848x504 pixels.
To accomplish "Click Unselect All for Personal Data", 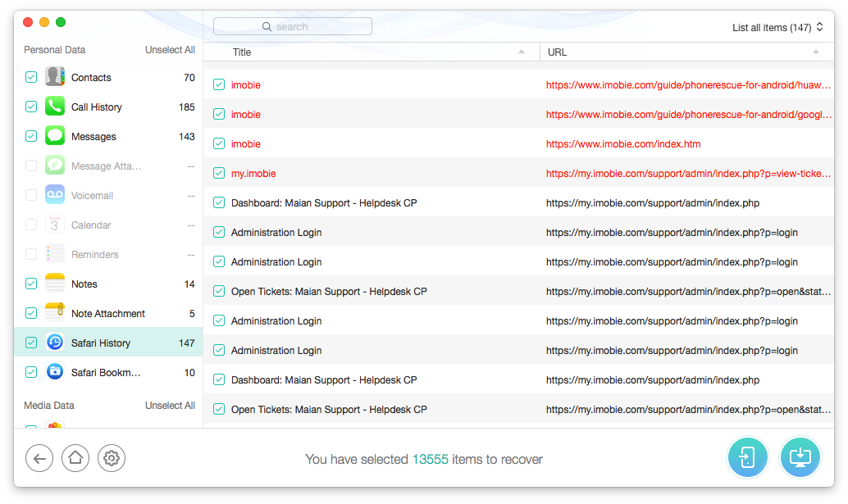I will click(x=170, y=50).
